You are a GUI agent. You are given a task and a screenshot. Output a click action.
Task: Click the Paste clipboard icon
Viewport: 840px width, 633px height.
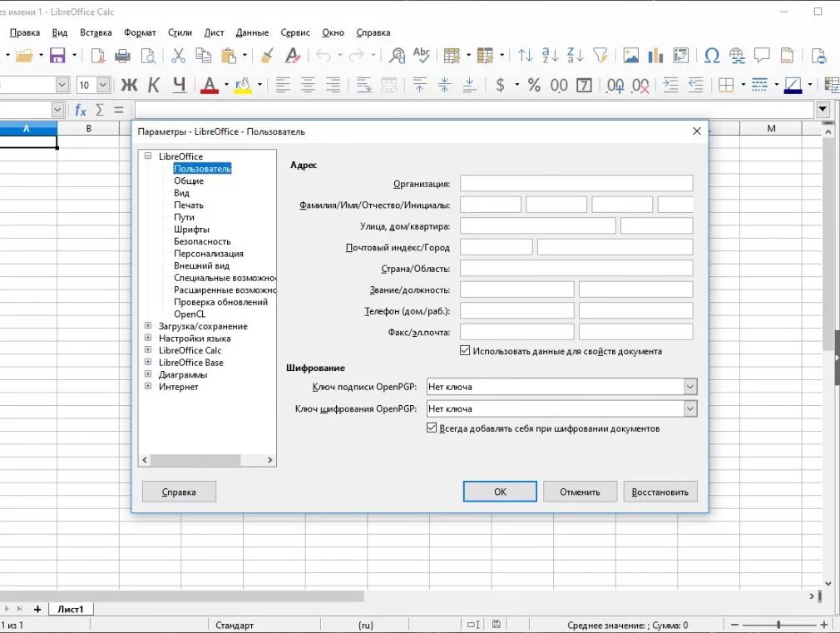click(x=229, y=55)
